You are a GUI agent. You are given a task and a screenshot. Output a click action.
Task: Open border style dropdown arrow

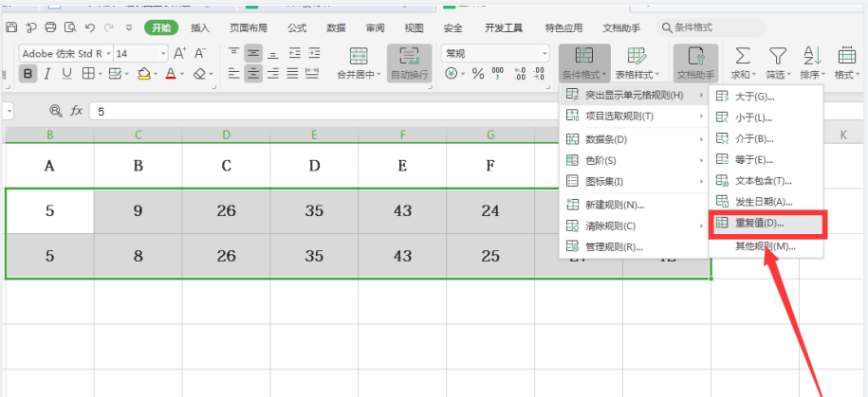click(101, 74)
